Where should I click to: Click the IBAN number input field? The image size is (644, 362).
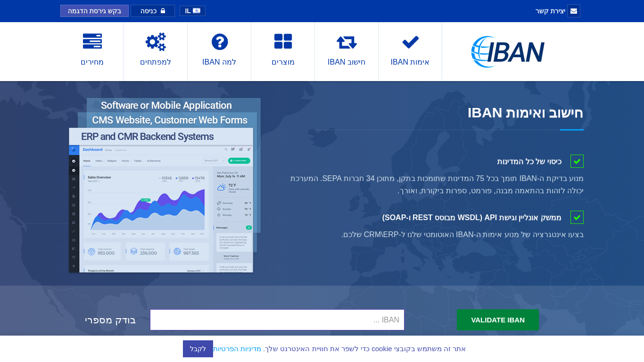[277, 320]
